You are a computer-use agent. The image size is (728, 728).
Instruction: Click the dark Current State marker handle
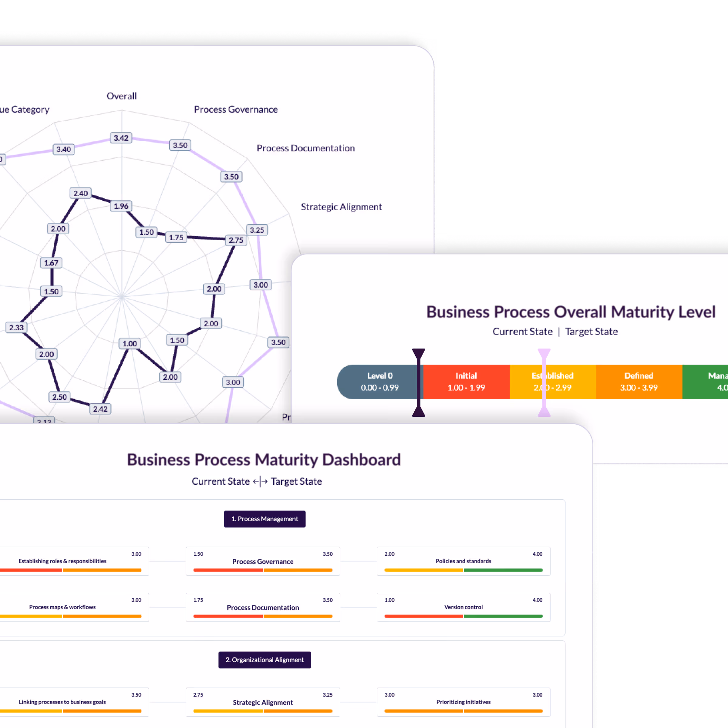[x=420, y=382]
